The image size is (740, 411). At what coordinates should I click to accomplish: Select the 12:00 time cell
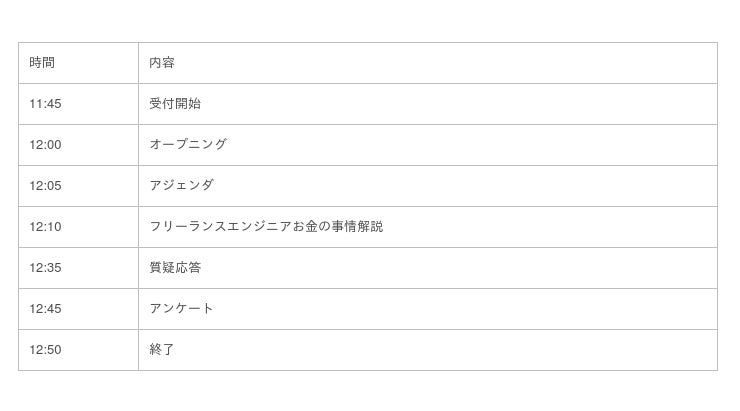[45, 145]
